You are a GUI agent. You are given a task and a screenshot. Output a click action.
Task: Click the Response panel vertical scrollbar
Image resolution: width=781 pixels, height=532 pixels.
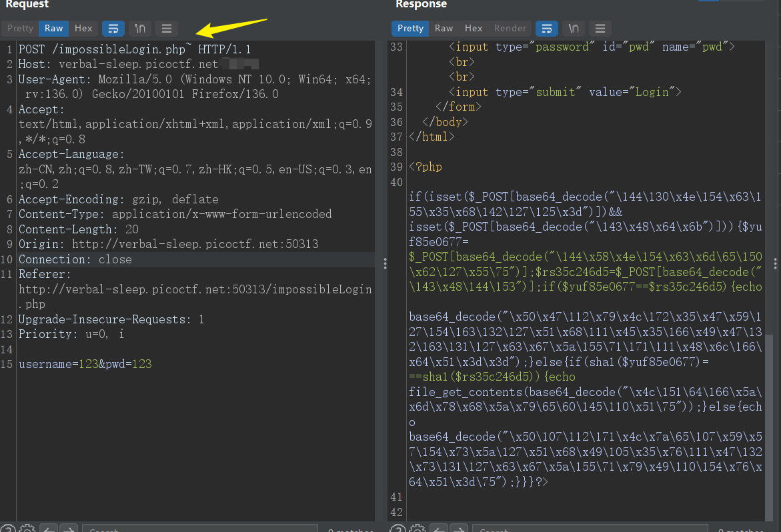pos(769,427)
